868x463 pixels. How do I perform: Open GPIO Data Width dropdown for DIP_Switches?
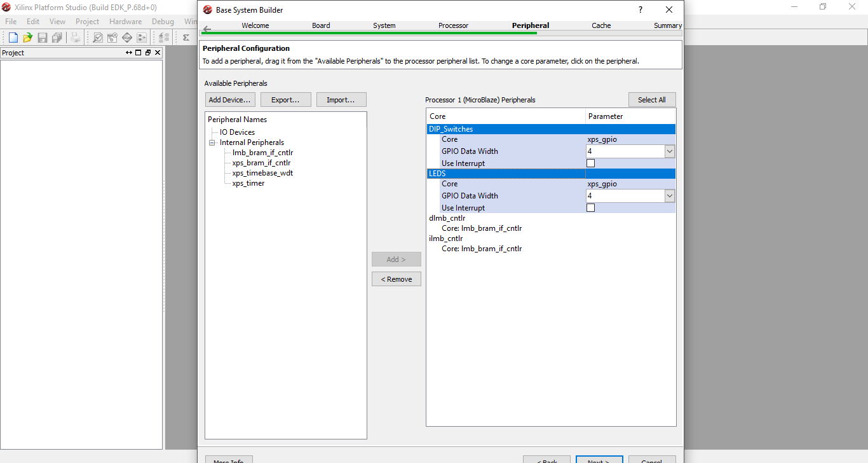click(x=669, y=151)
